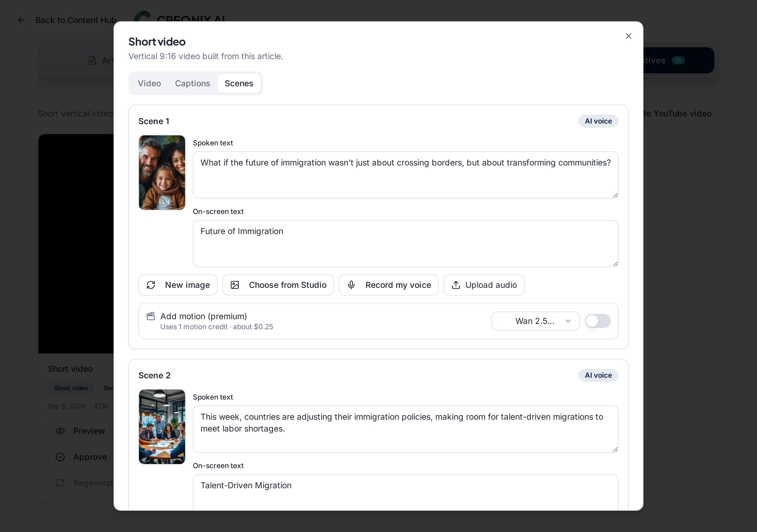Generate a New image for Scene 1

(178, 285)
